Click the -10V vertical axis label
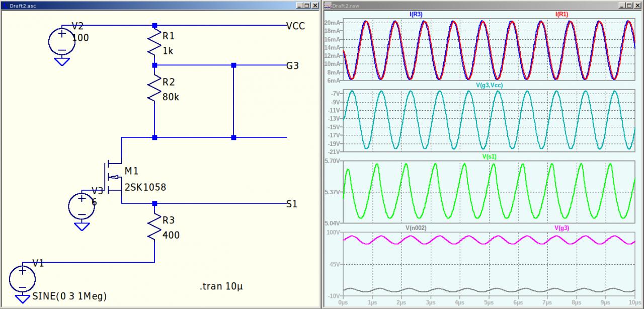The image size is (644, 309). point(334,296)
